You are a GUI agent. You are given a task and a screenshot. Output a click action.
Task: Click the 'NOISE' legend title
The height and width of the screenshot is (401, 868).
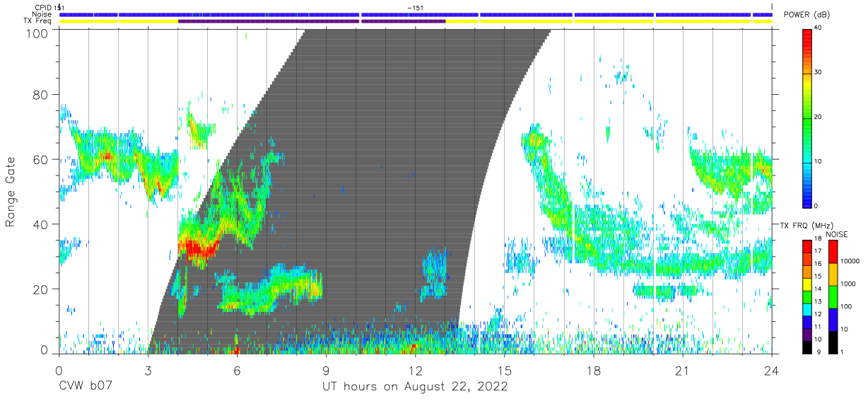pyautogui.click(x=836, y=234)
